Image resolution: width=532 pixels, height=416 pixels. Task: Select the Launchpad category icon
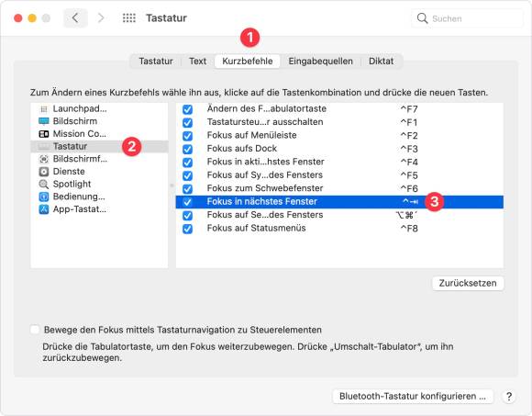44,109
